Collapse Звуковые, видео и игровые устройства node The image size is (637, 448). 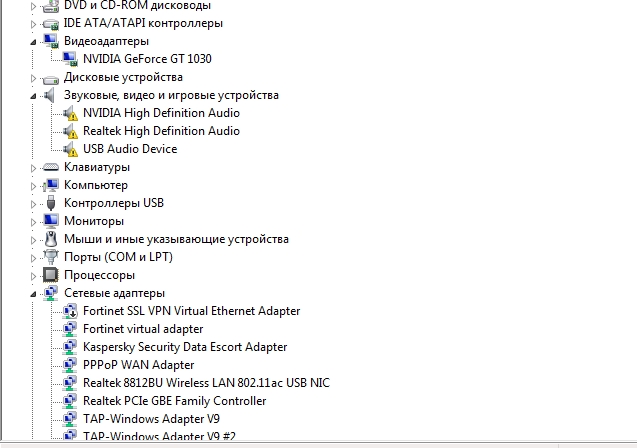click(x=33, y=96)
